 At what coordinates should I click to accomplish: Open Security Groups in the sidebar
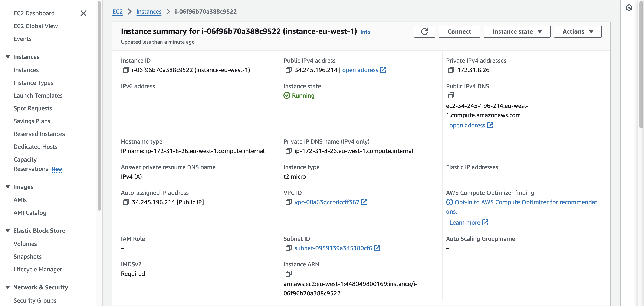pos(35,300)
